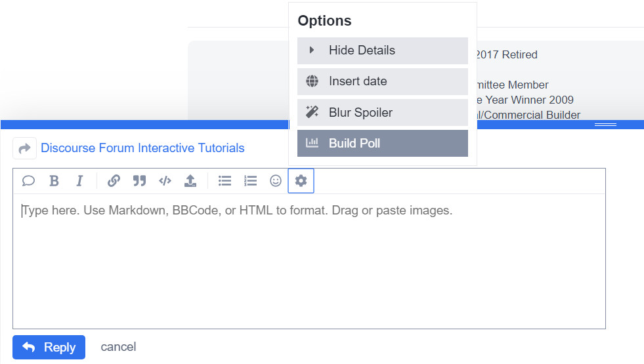The height and width of the screenshot is (364, 644).
Task: Apply blockquote formatting
Action: click(139, 181)
